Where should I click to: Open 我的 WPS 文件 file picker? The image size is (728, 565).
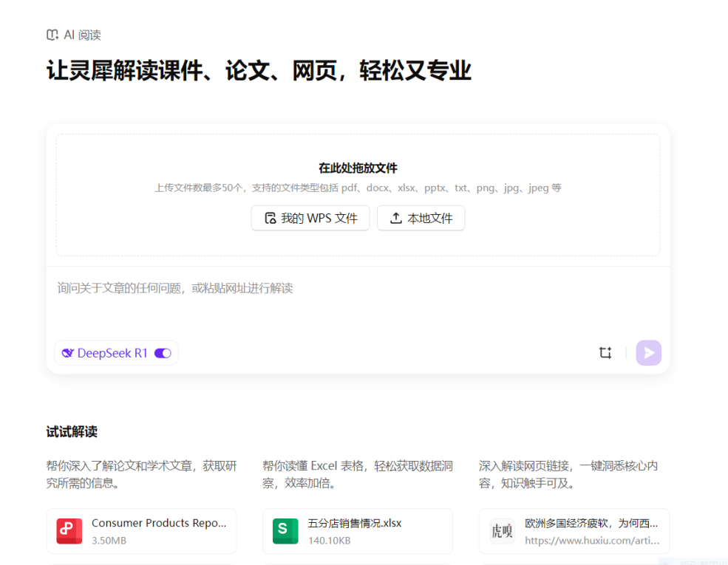pos(310,218)
